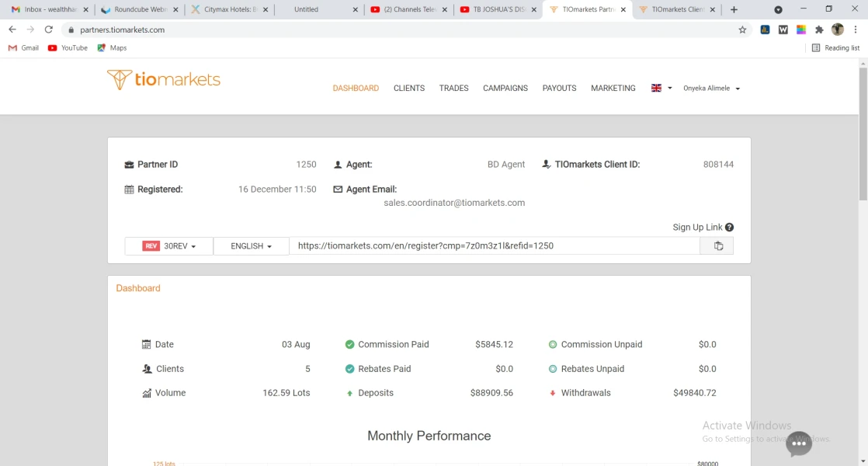Open a new browser tab
This screenshot has height=466, width=868.
(734, 9)
